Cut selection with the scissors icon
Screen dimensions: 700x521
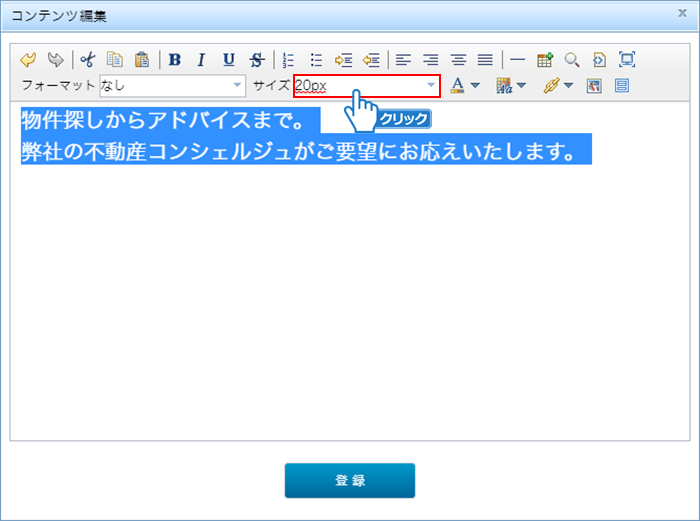point(89,59)
